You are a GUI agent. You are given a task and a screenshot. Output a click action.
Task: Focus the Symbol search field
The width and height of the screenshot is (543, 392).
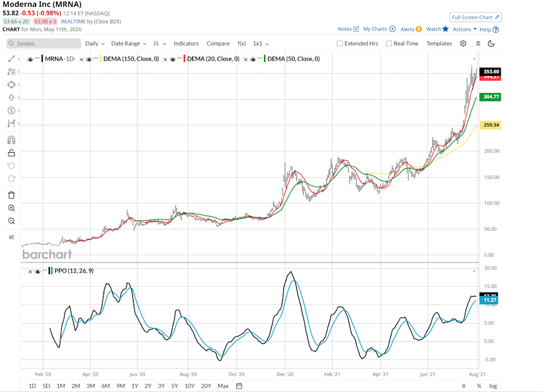[44, 44]
